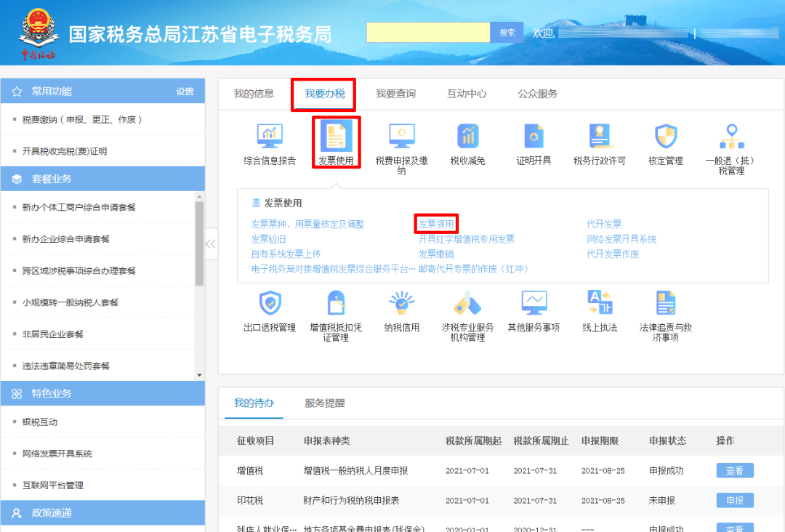
Task: Switch to 我的信息 tab
Action: click(x=254, y=94)
